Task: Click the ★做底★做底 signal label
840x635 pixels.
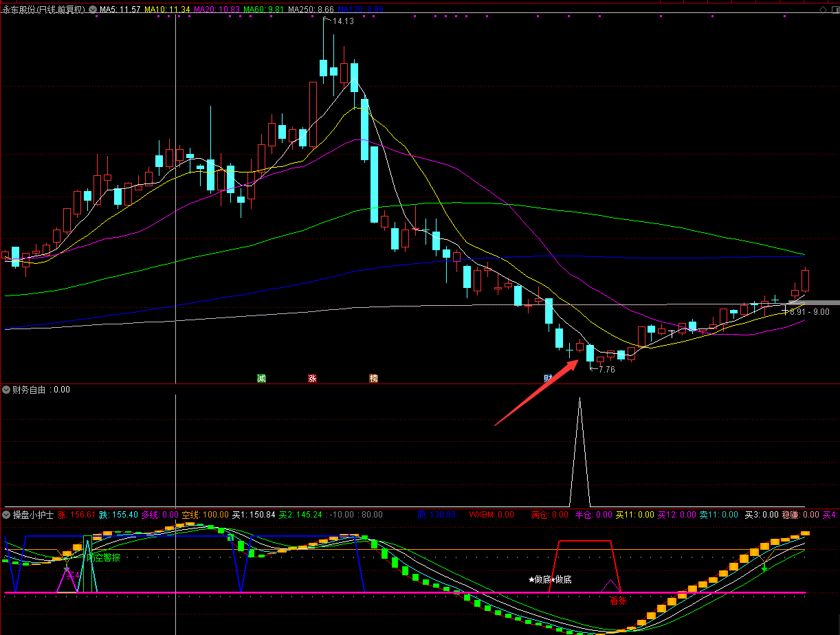Action: (x=550, y=579)
